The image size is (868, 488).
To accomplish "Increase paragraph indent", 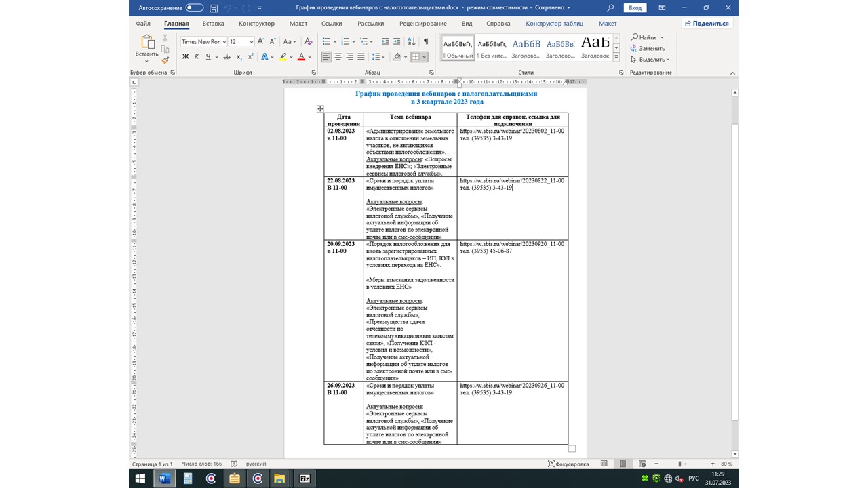I will [396, 41].
